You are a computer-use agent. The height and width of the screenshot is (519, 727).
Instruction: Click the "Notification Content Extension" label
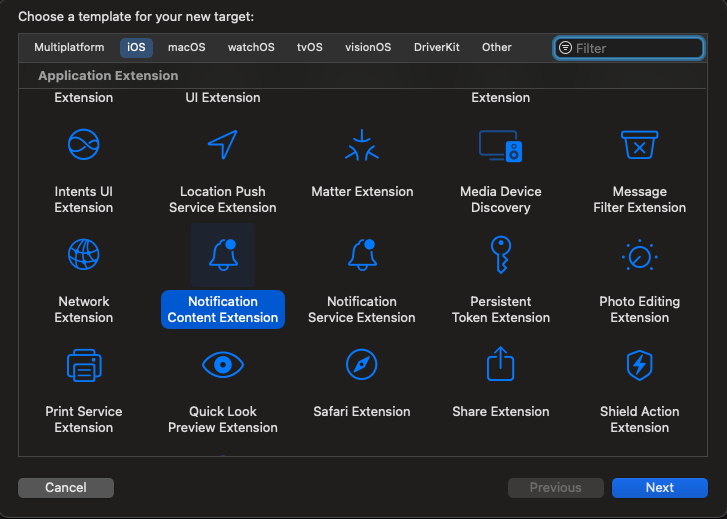click(x=223, y=309)
